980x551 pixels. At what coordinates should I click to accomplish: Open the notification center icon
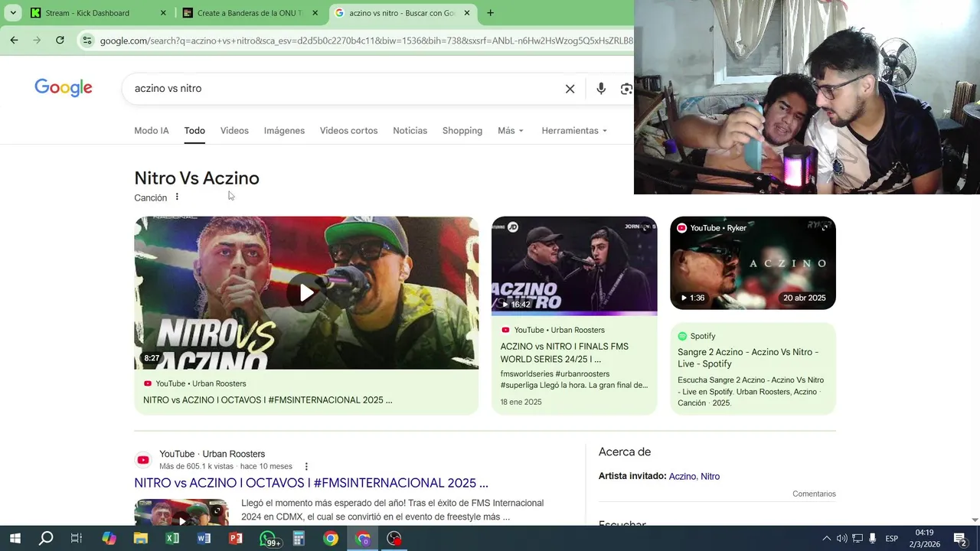tap(960, 539)
